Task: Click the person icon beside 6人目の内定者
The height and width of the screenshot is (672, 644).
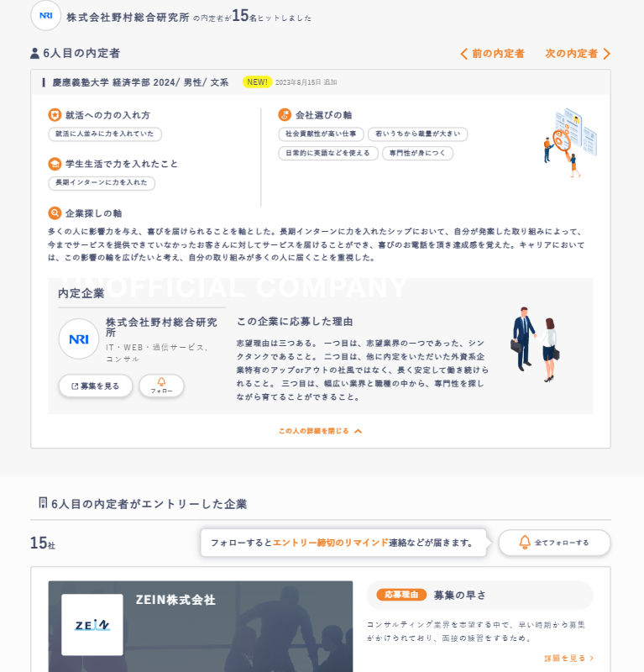Action: pyautogui.click(x=34, y=53)
